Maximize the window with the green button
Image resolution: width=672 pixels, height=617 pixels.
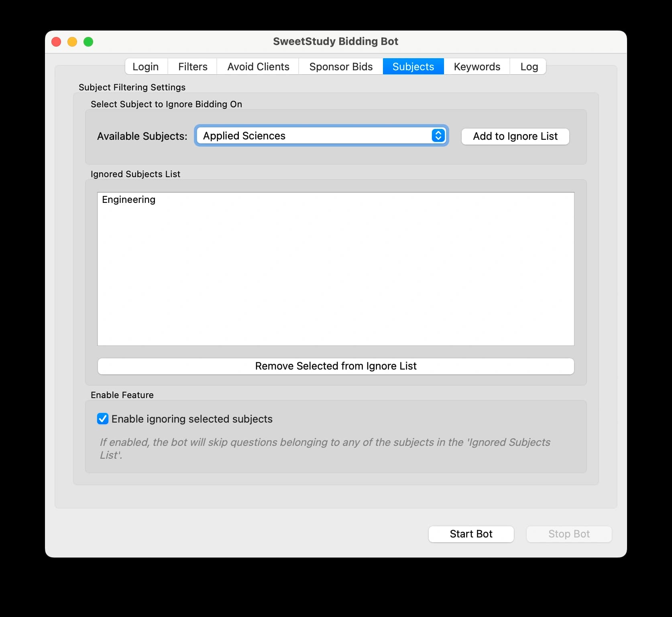click(x=88, y=42)
